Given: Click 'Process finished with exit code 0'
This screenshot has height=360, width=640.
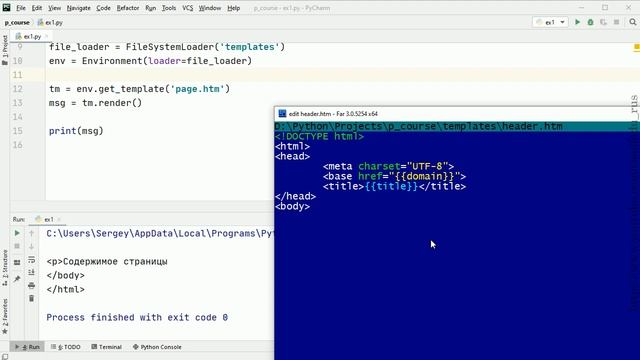Looking at the screenshot, I should 137,318.
